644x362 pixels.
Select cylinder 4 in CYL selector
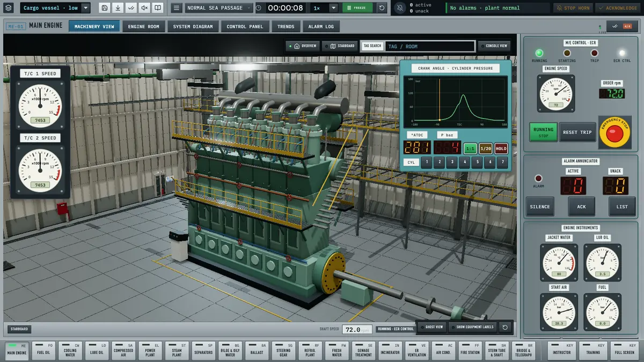coord(465,162)
